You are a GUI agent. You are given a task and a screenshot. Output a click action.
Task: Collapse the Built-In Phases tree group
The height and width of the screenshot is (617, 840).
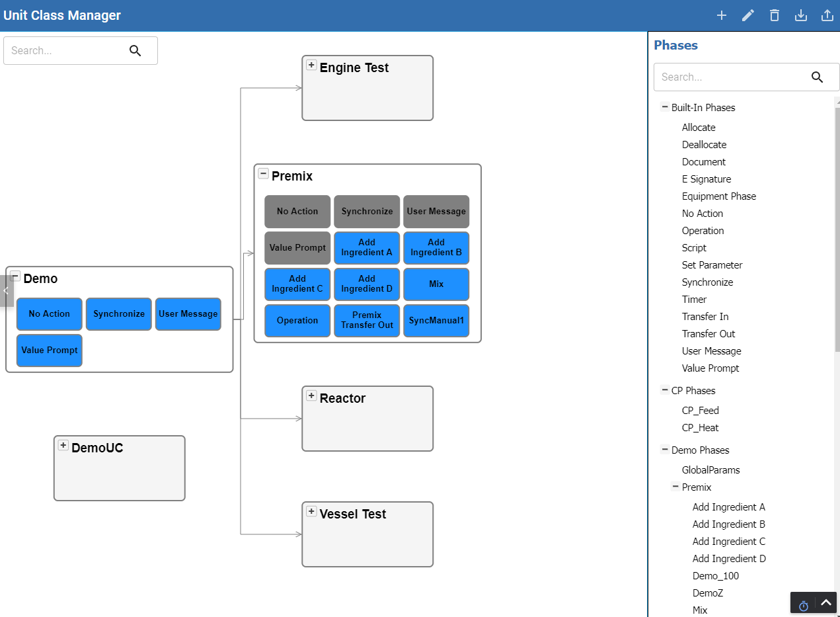tap(664, 107)
